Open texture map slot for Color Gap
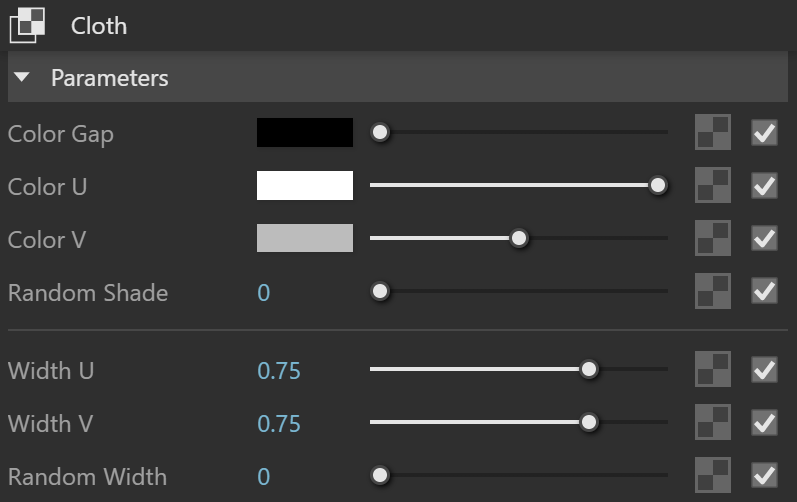 pos(713,132)
